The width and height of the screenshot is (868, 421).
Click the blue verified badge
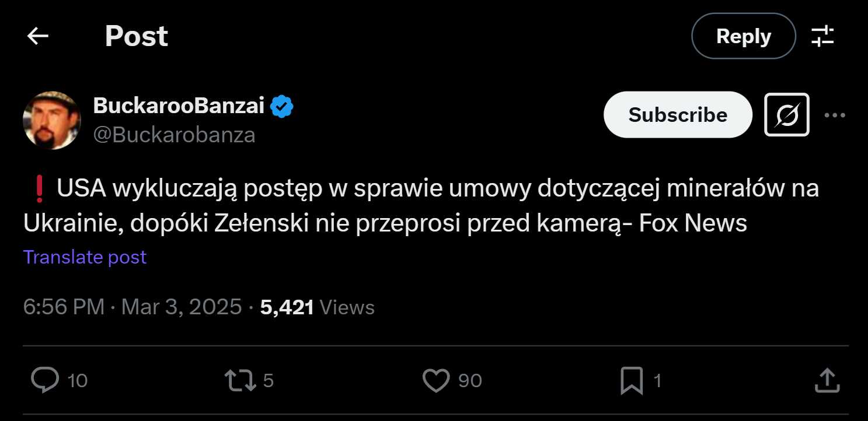(x=283, y=106)
